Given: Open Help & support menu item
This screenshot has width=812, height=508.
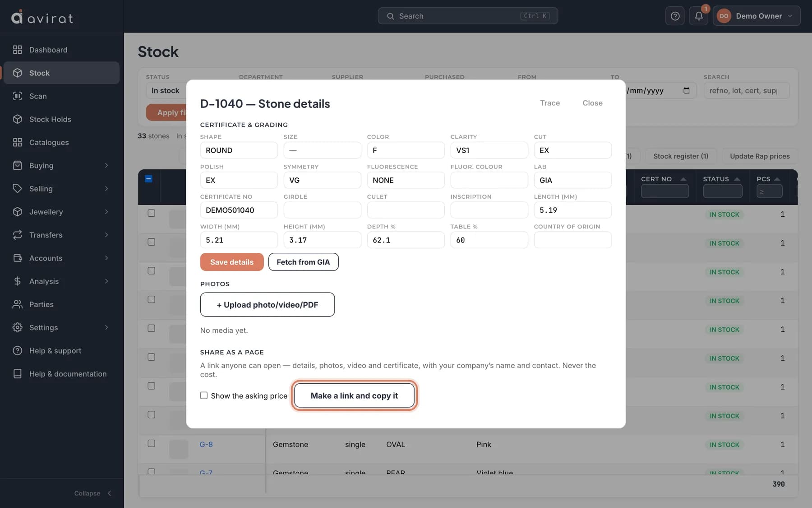Looking at the screenshot, I should click(62, 351).
